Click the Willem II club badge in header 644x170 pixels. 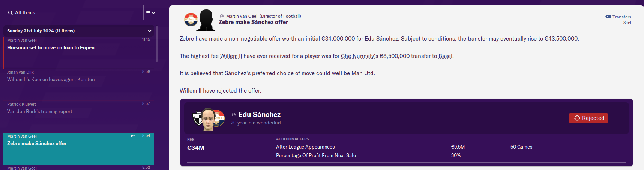(190, 19)
